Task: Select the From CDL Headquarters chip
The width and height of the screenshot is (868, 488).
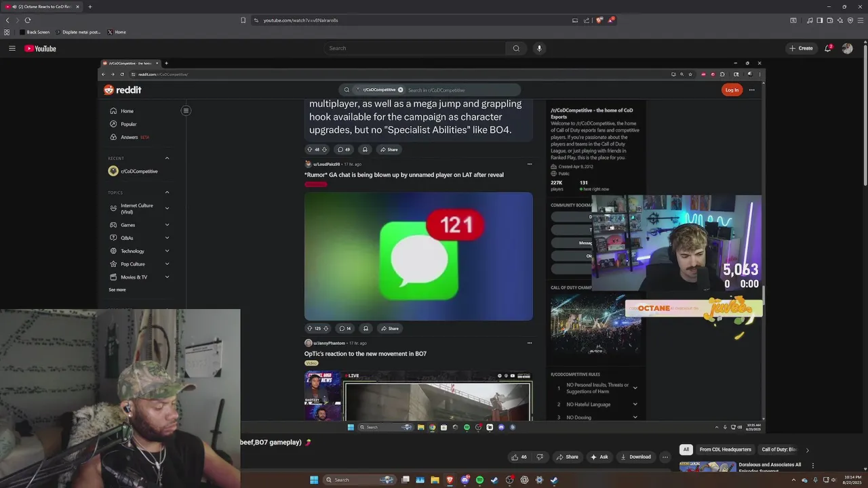Action: [x=725, y=449]
